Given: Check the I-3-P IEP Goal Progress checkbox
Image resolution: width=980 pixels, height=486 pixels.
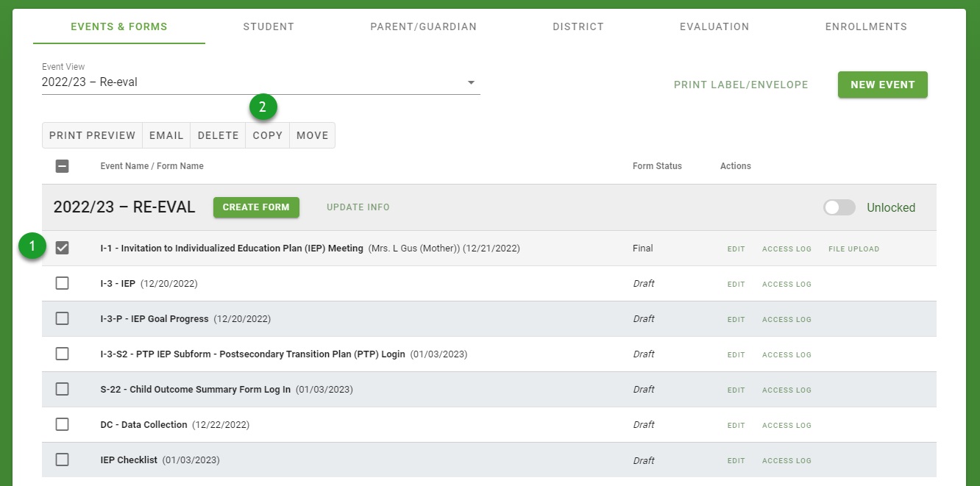Looking at the screenshot, I should pyautogui.click(x=63, y=318).
